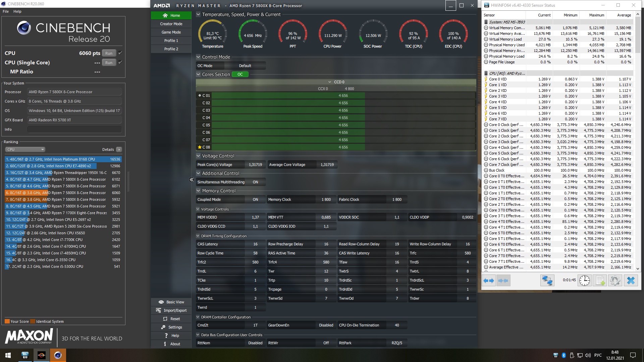Close sensors with the blue X icon
The height and width of the screenshot is (362, 644).
pos(631,281)
